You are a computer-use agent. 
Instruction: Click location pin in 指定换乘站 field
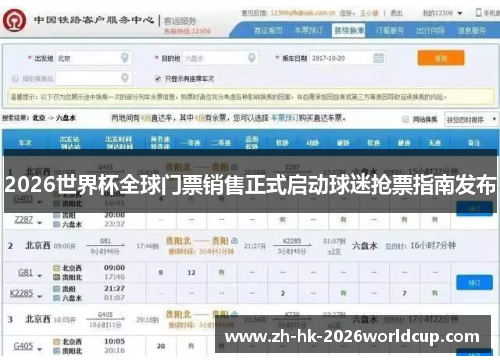125,78
